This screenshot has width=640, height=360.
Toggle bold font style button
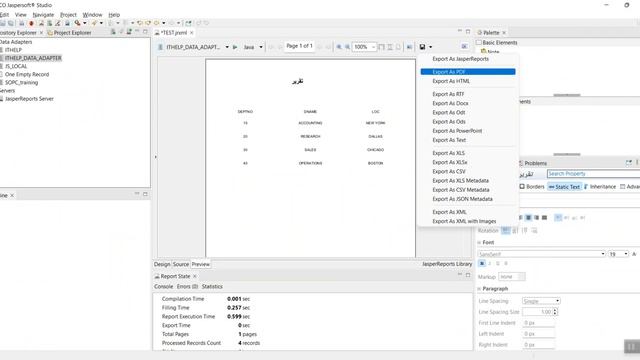pyautogui.click(x=482, y=264)
